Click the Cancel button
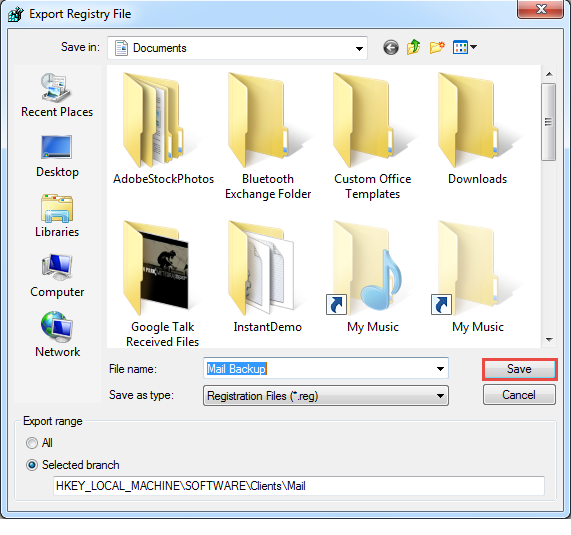This screenshot has width=571, height=535. pyautogui.click(x=519, y=395)
